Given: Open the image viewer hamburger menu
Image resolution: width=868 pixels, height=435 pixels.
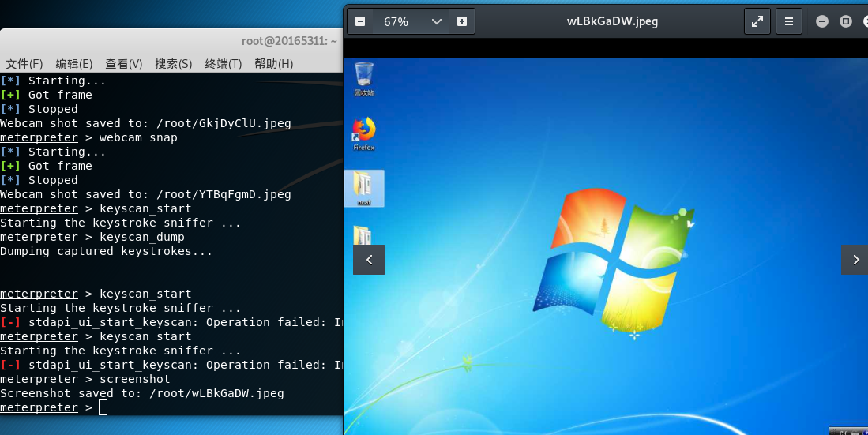Looking at the screenshot, I should pos(789,21).
